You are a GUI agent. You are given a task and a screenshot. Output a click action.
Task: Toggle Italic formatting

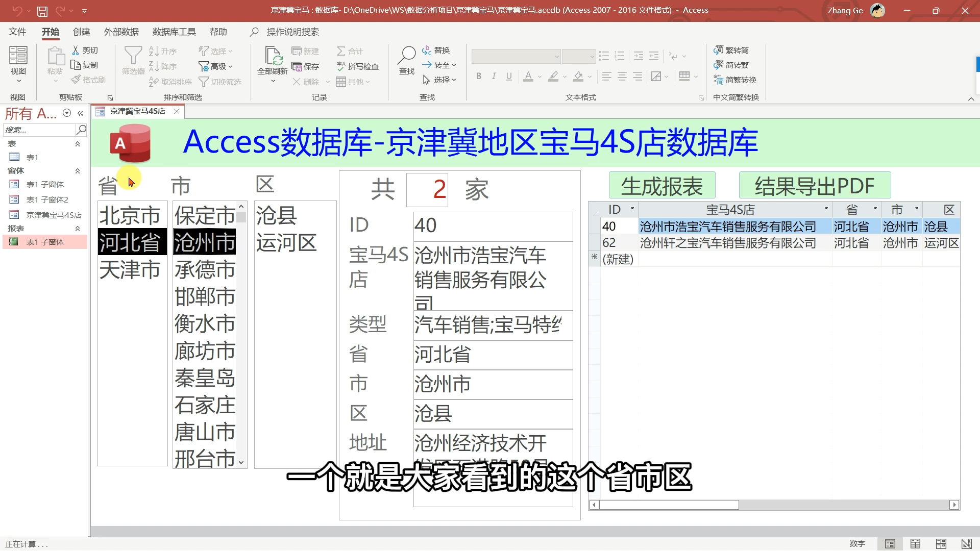494,77
